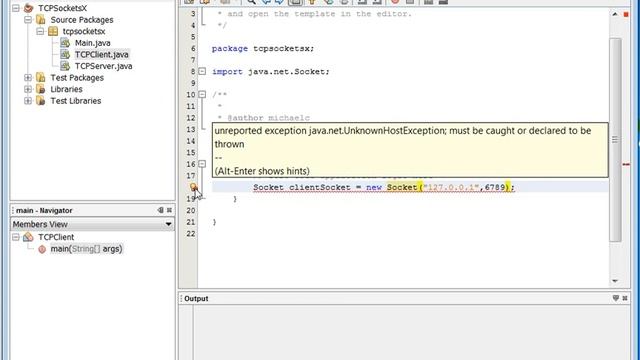Close the Navigator panel
Image resolution: width=640 pixels, height=360 pixels.
[169, 210]
